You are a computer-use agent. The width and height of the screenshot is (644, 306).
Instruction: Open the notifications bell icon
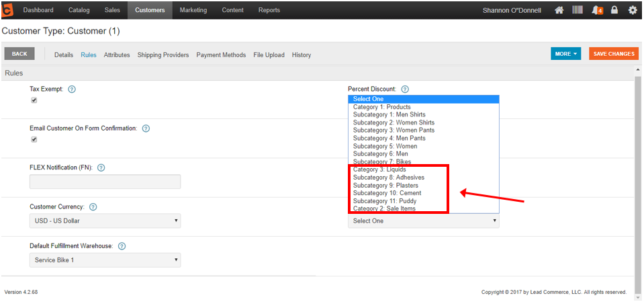tap(596, 10)
